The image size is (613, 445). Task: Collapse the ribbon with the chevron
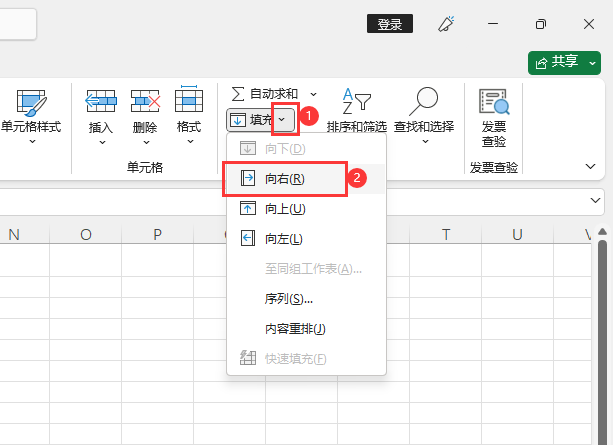click(590, 166)
